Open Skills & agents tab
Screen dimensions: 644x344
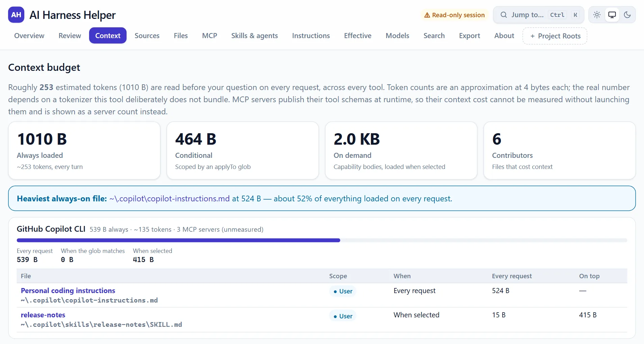254,35
